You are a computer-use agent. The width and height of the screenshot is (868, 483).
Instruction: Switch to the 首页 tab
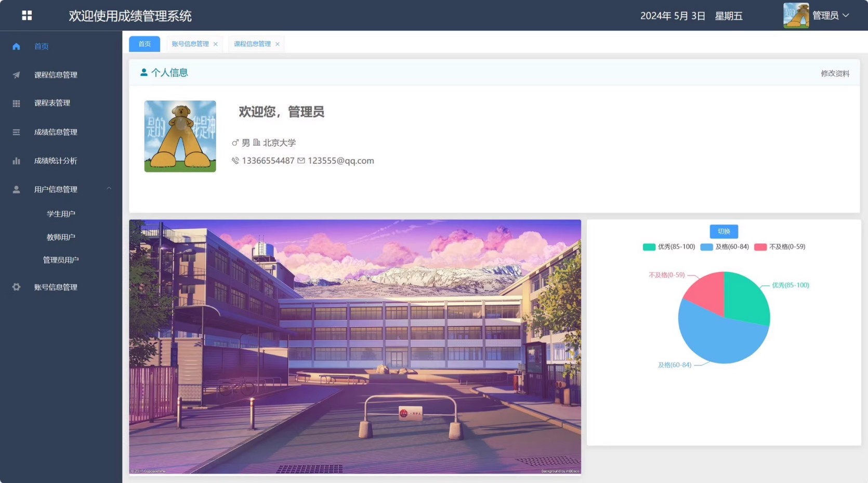(144, 44)
